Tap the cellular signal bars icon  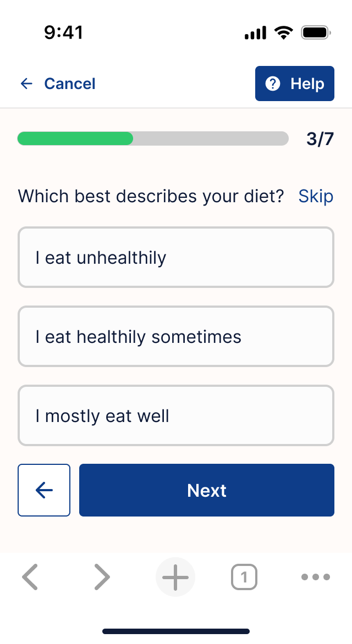click(255, 34)
